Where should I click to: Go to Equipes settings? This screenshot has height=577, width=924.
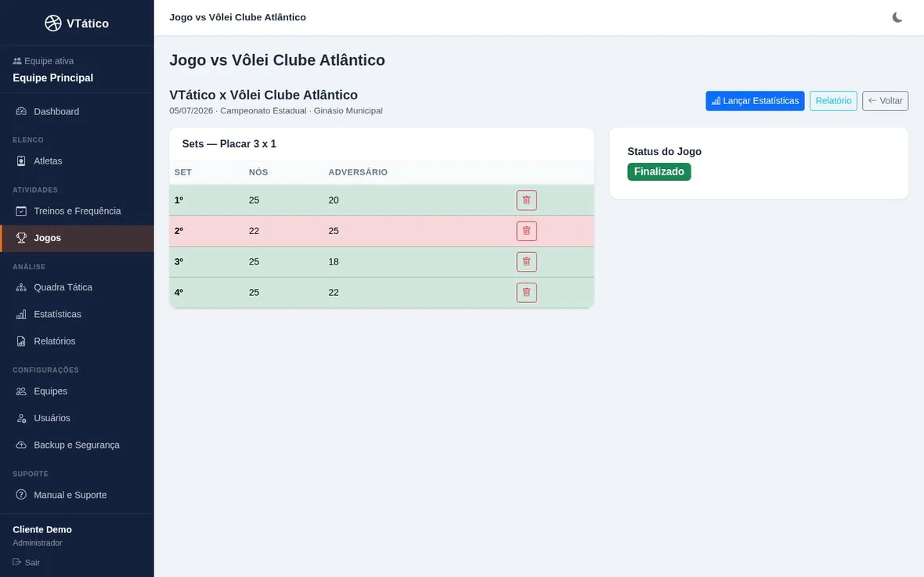point(78,391)
